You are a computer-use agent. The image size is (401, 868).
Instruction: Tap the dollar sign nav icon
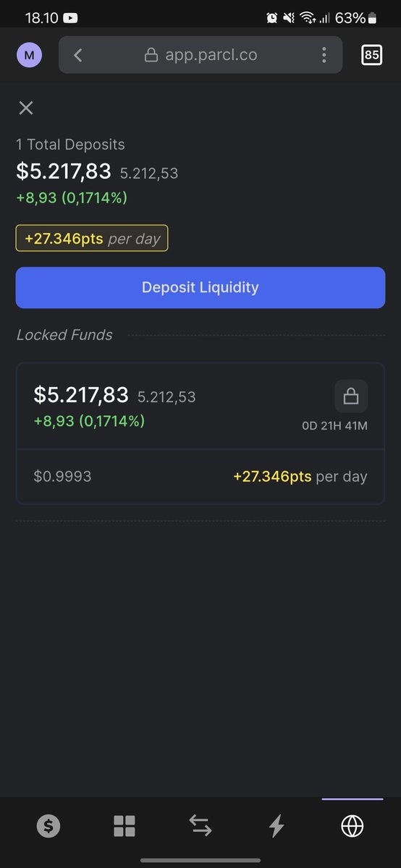48,826
